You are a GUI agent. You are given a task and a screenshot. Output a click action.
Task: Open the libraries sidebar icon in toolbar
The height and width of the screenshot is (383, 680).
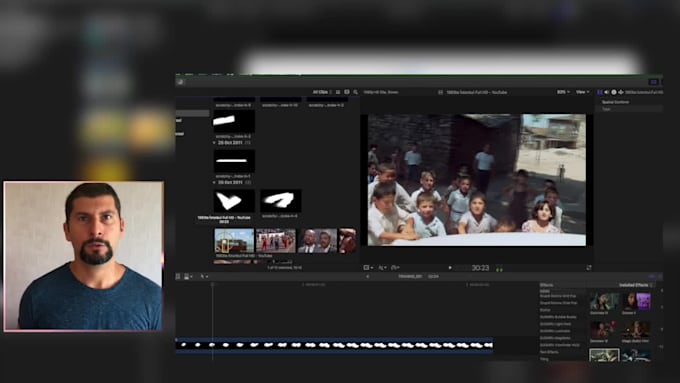(180, 82)
